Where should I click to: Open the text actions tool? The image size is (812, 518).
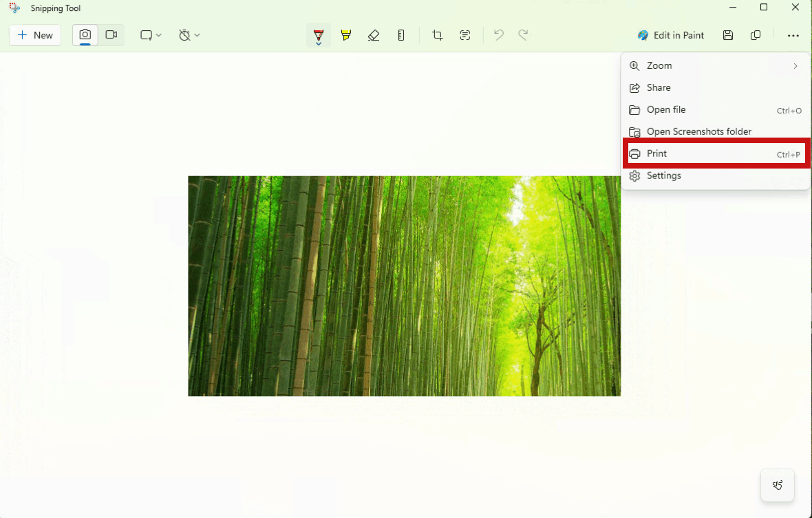pos(465,34)
